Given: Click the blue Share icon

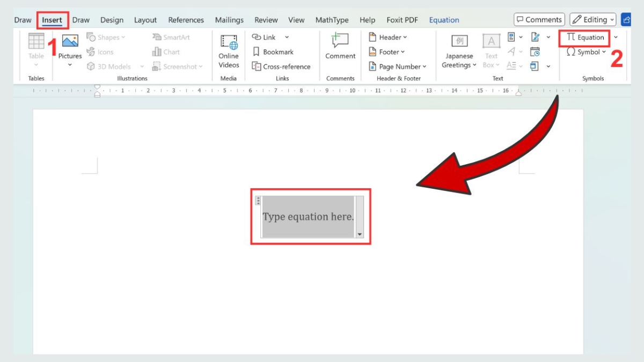Looking at the screenshot, I should (626, 20).
